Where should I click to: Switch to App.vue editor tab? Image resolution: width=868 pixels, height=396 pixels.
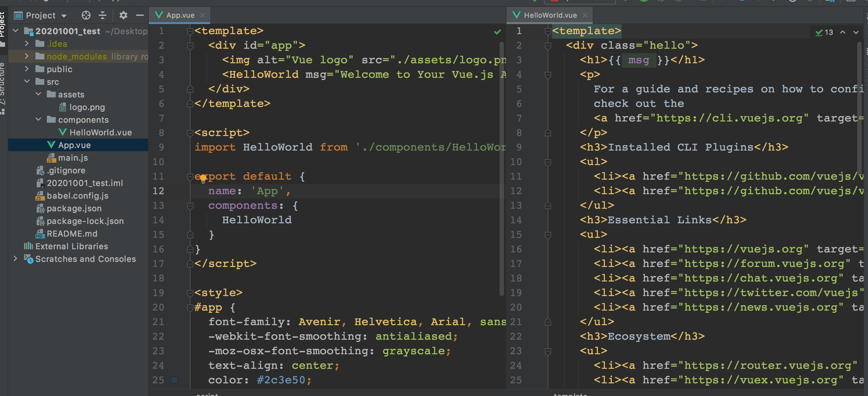[179, 15]
